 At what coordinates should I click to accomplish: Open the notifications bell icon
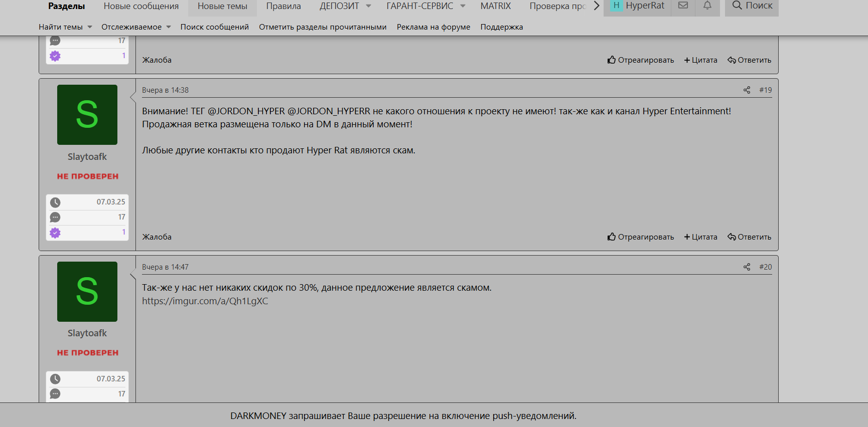(x=707, y=6)
